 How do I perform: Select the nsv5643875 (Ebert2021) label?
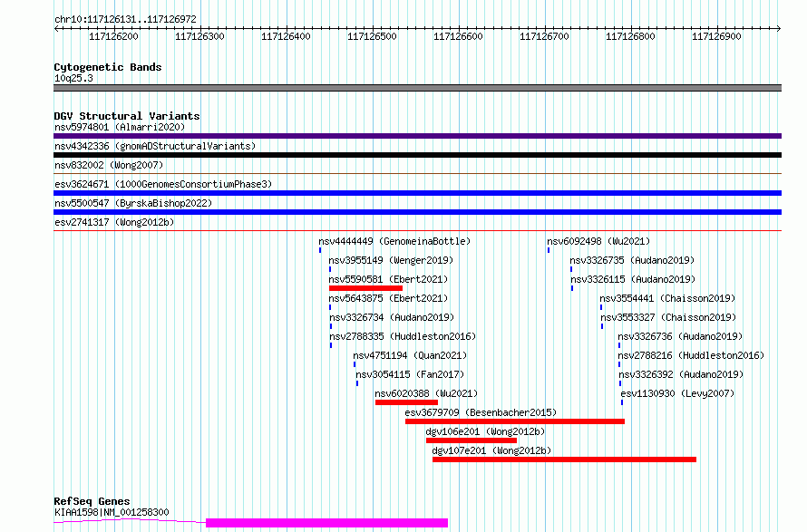[389, 298]
